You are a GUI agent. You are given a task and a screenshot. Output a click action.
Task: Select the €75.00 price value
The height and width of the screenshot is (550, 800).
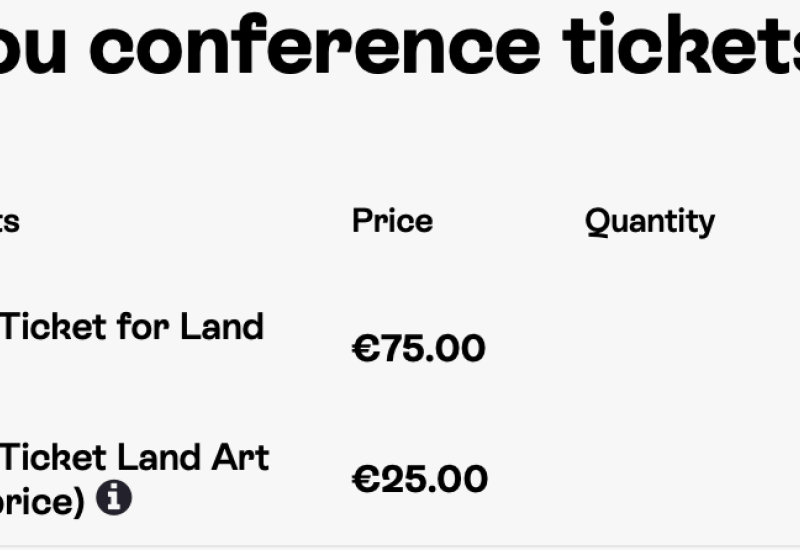[418, 348]
